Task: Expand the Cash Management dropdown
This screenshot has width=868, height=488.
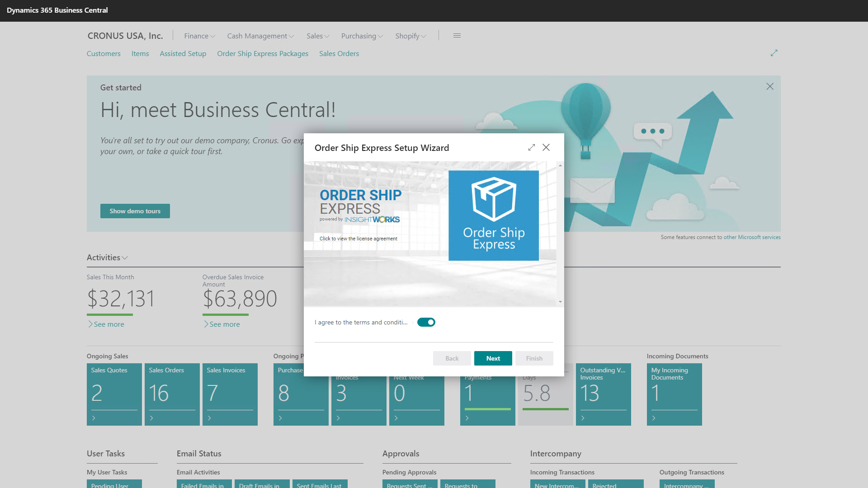Action: [x=260, y=36]
